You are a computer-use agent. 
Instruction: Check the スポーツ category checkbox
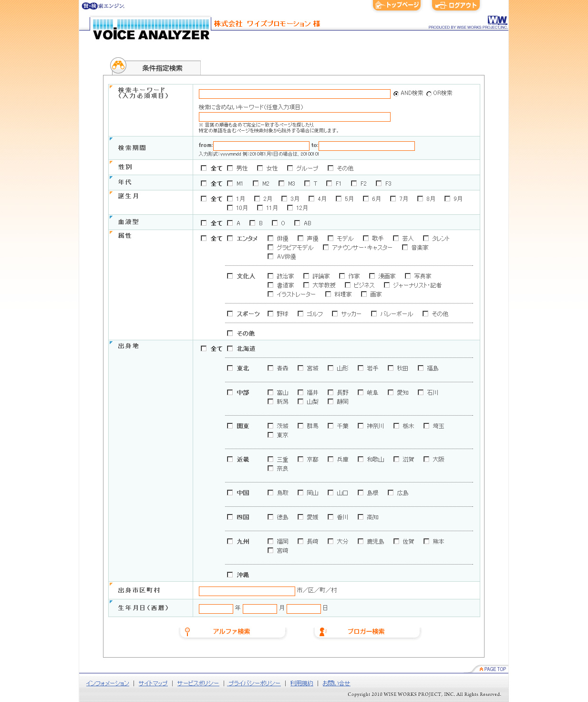click(230, 314)
